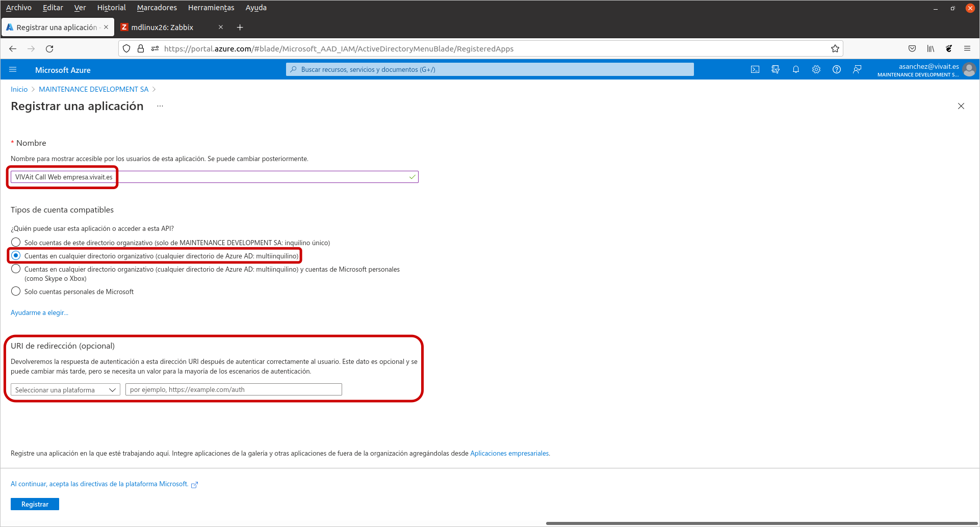Open the Firefox library icon
Screen dimensions: 980x527
coord(931,48)
